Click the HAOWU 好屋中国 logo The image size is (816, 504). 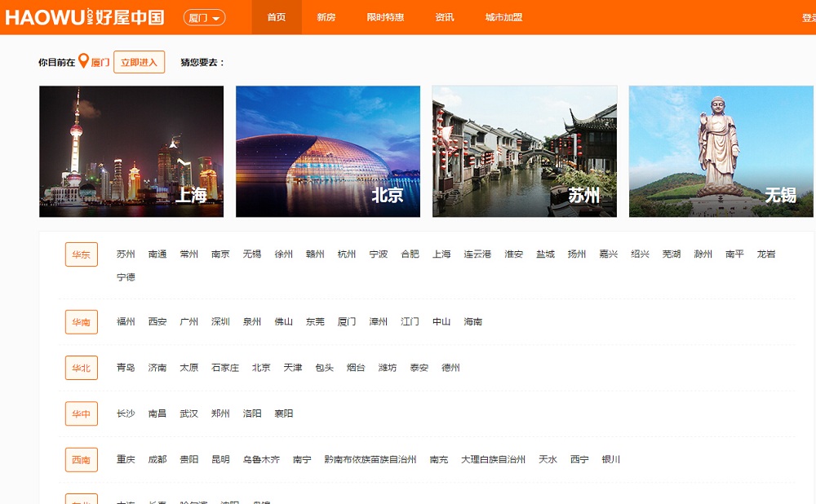[x=85, y=17]
